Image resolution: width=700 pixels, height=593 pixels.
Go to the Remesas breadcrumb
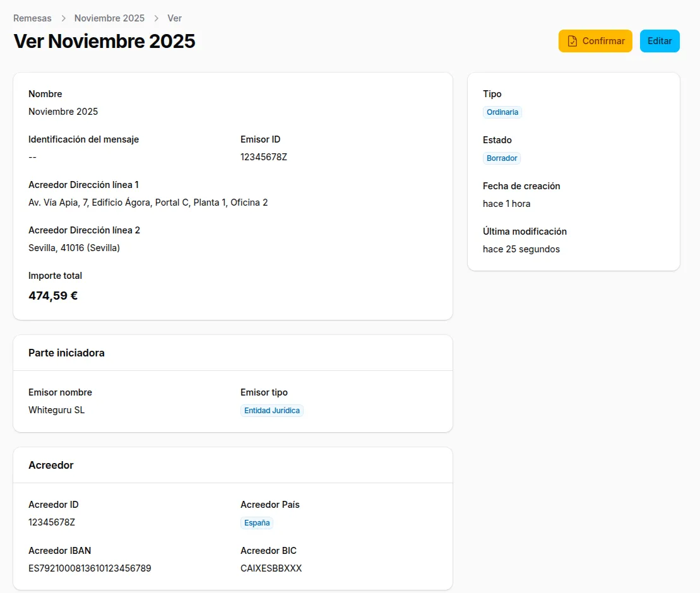click(x=32, y=18)
